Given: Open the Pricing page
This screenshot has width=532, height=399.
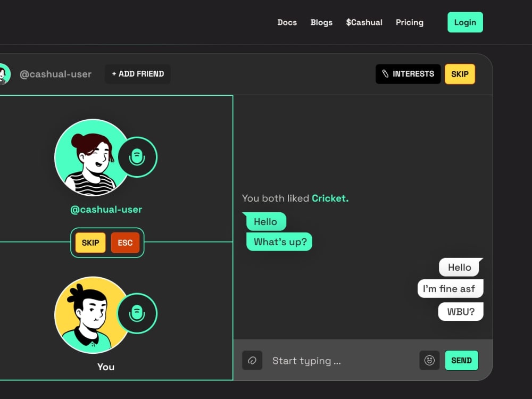Looking at the screenshot, I should [x=410, y=22].
